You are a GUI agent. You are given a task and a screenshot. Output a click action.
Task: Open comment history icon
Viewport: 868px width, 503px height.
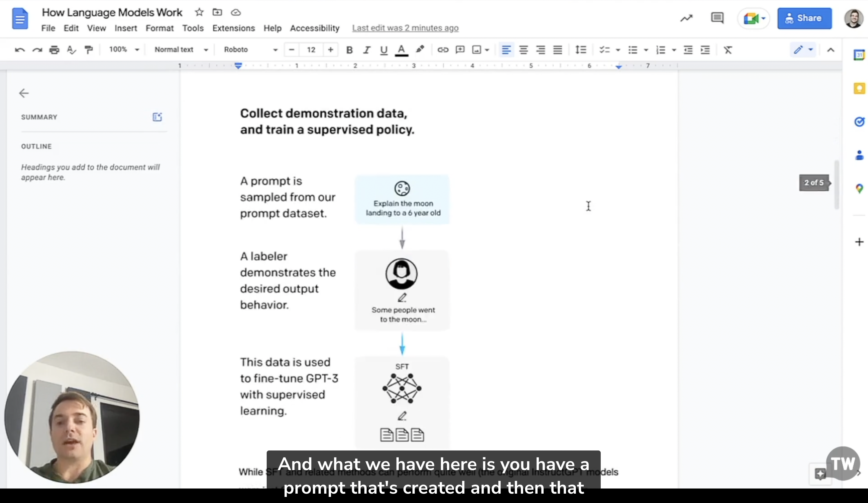(717, 18)
